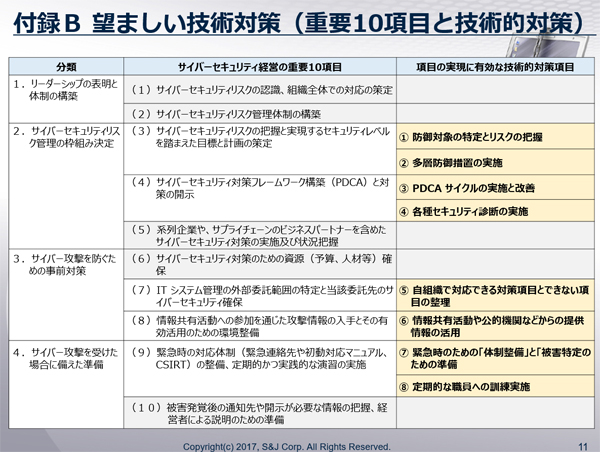Click item (10) 被害発覚後の通知先
The height and width of the screenshot is (452, 600).
260,413
